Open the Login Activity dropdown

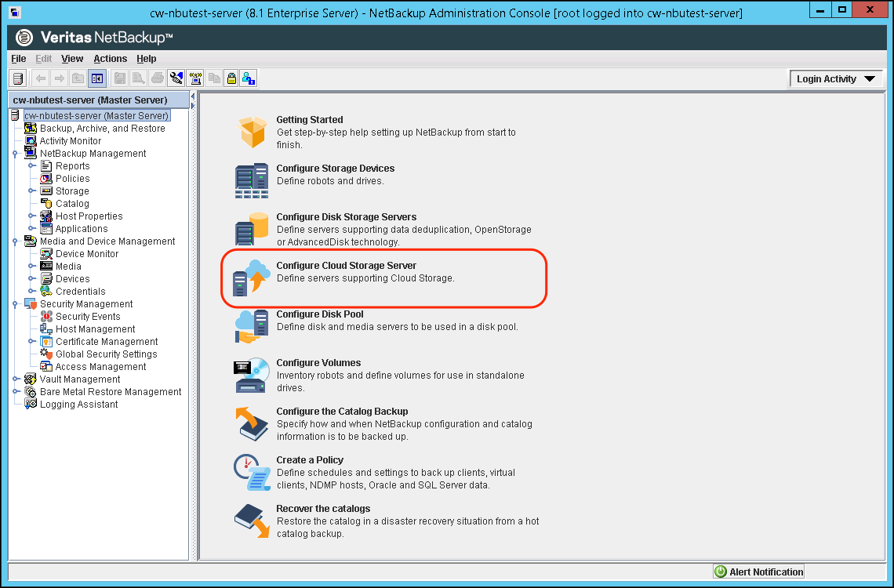836,79
